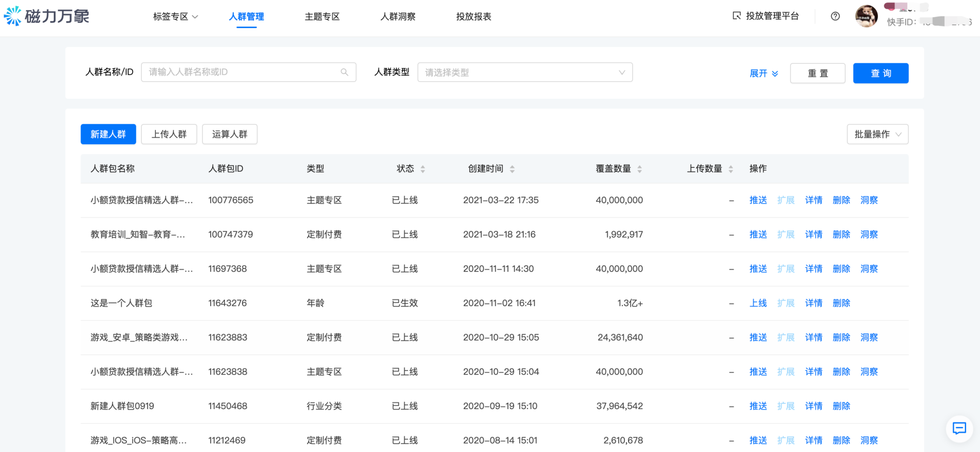Focus the 人群名称/ID input field
980x452 pixels.
[x=241, y=72]
